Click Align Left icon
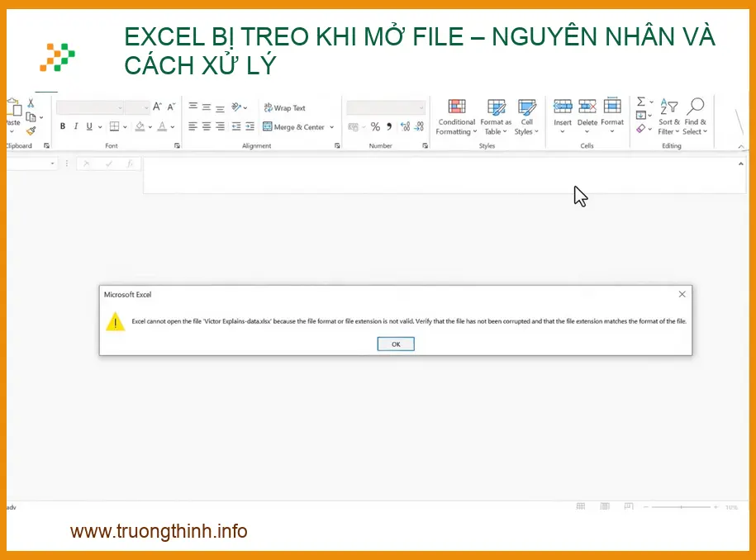756x560 pixels. click(193, 126)
